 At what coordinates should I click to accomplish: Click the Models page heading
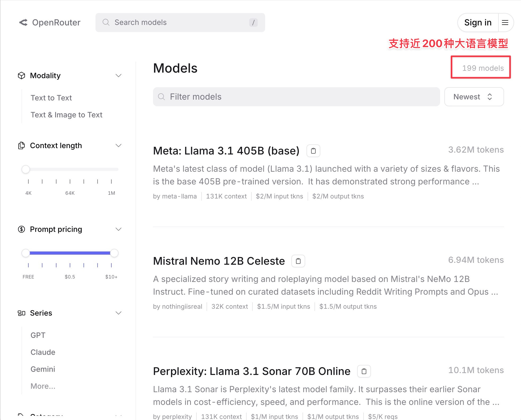175,68
